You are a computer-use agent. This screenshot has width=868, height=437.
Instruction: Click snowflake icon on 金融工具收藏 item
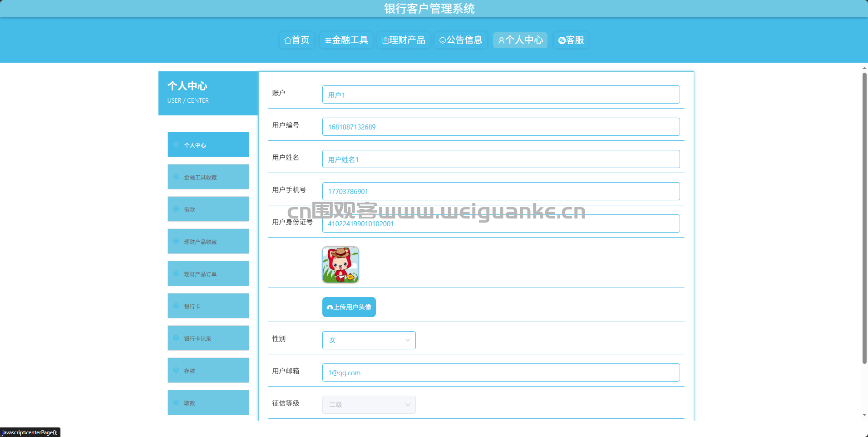pyautogui.click(x=176, y=177)
